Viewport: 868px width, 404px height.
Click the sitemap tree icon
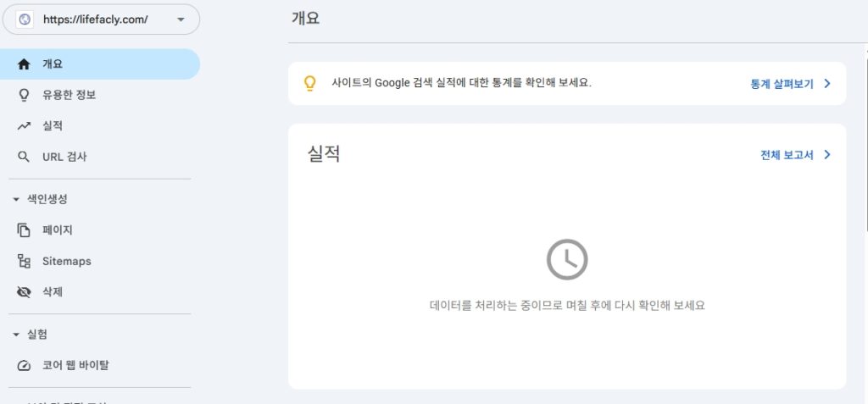(23, 261)
